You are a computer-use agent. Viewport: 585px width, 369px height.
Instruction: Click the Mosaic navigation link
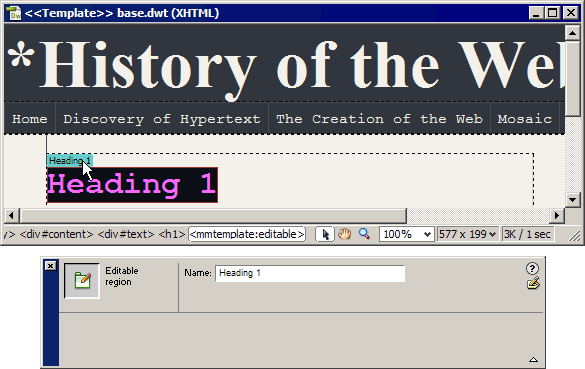525,119
